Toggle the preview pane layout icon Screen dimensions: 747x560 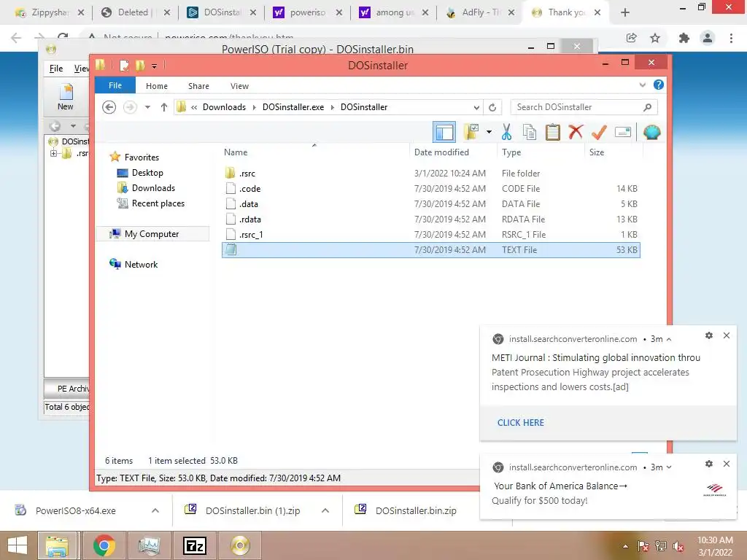pyautogui.click(x=444, y=132)
